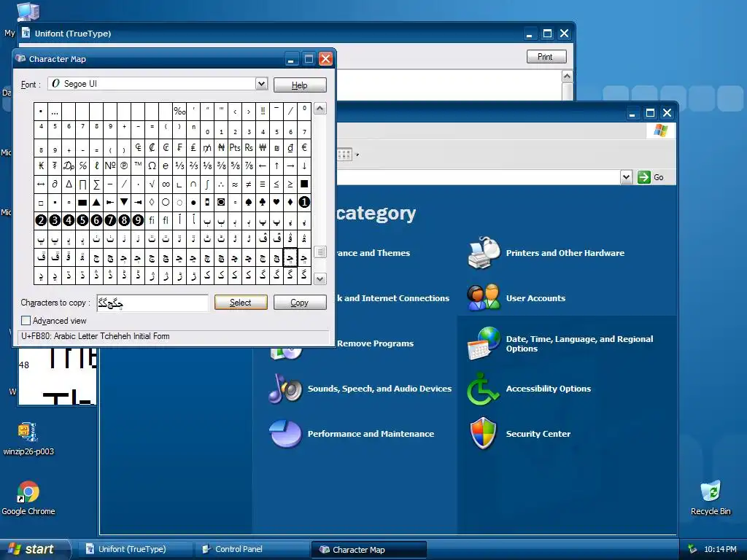The width and height of the screenshot is (747, 560).
Task: Click the Unifont window scroll up arrow
Action: [567, 77]
